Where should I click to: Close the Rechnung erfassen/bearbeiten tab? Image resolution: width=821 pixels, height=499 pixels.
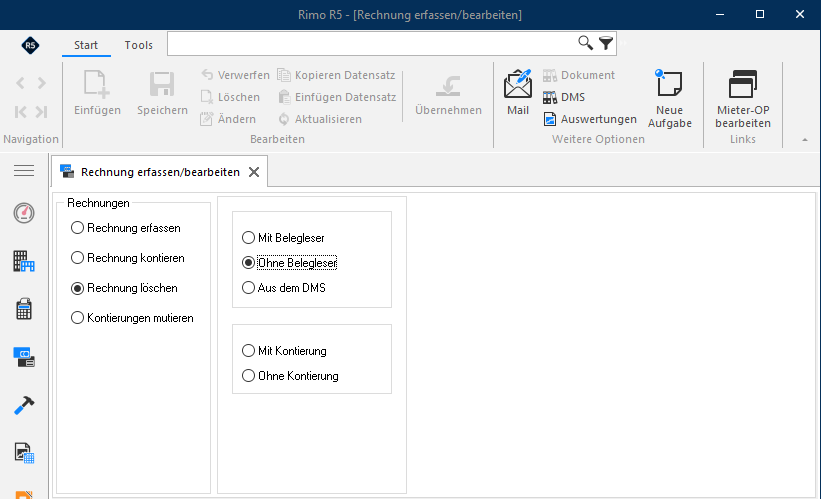click(254, 172)
